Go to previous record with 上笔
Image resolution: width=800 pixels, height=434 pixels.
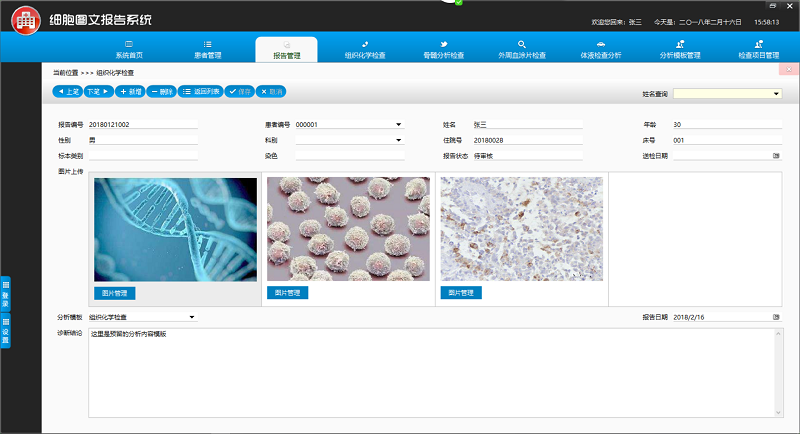tap(67, 92)
